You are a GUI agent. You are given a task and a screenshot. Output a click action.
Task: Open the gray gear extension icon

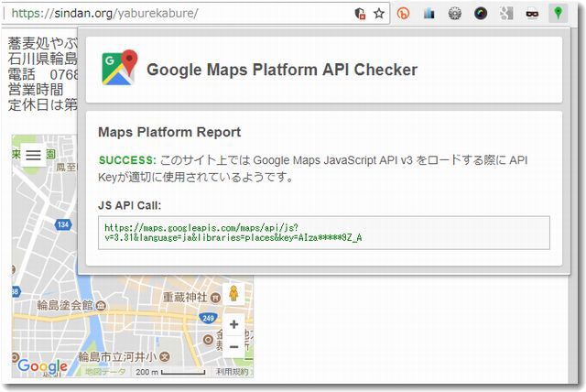(455, 14)
